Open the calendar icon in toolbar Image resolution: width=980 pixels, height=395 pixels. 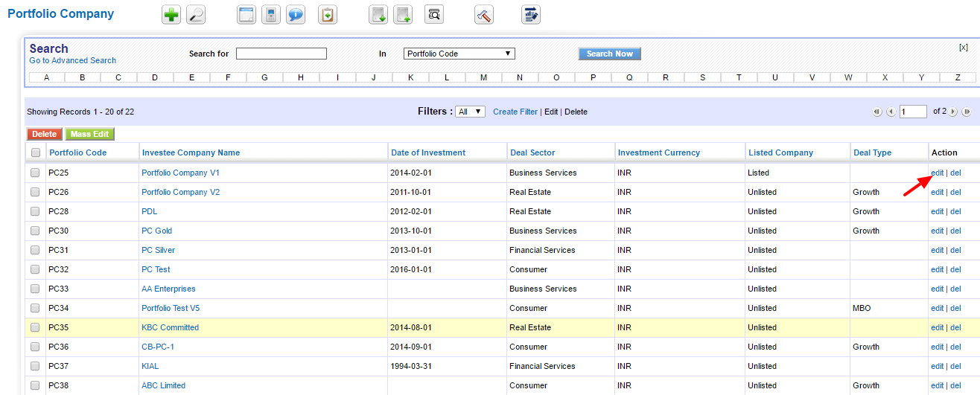(246, 15)
